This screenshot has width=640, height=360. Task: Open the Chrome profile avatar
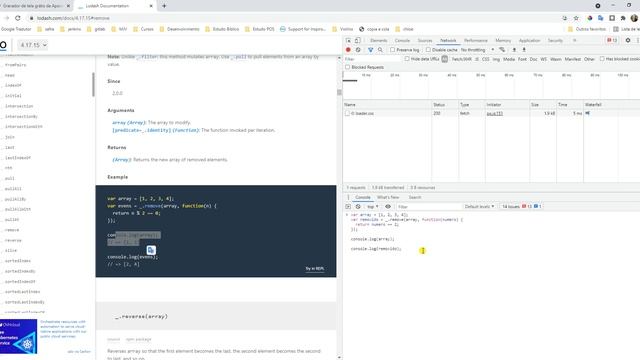coord(634,18)
